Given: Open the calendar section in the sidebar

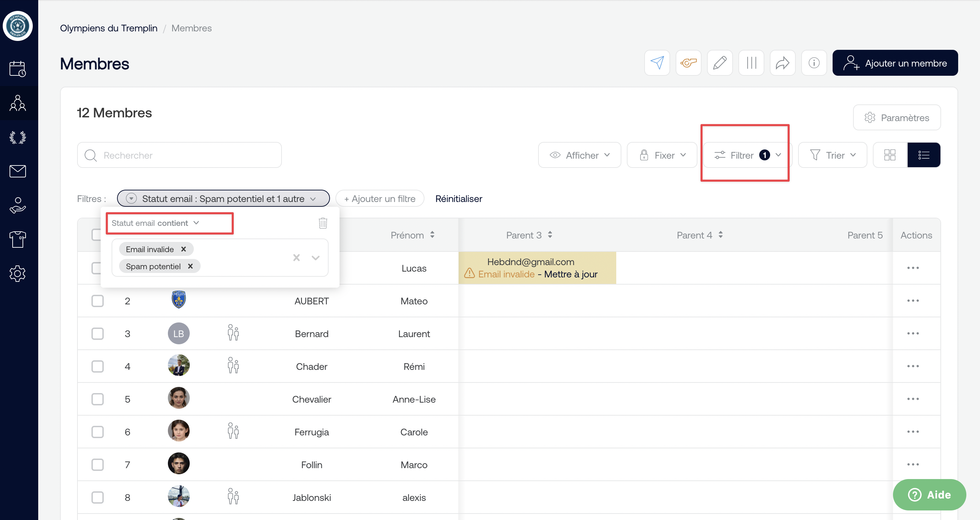Looking at the screenshot, I should point(17,69).
